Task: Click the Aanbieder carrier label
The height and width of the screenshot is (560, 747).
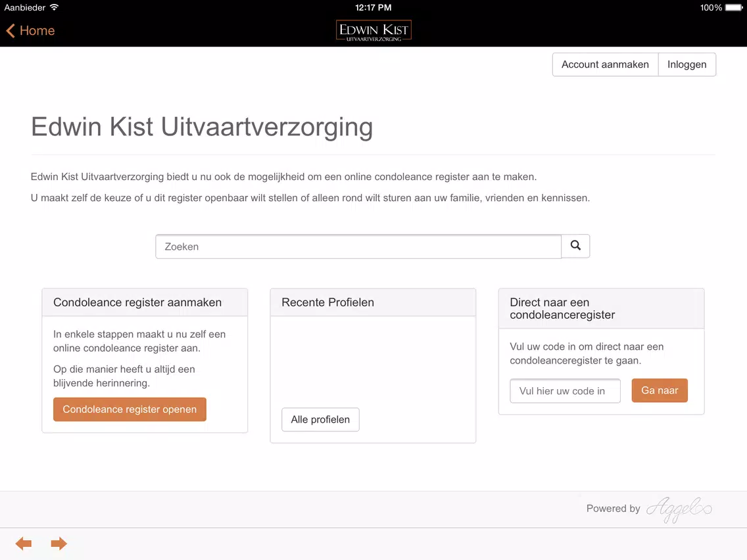Action: 25,8
